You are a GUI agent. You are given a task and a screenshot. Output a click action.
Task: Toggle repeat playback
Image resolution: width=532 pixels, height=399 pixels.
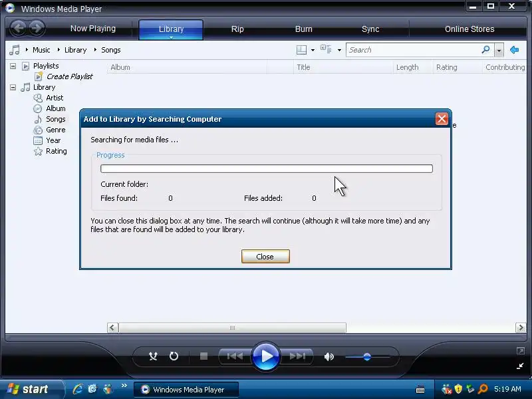174,356
